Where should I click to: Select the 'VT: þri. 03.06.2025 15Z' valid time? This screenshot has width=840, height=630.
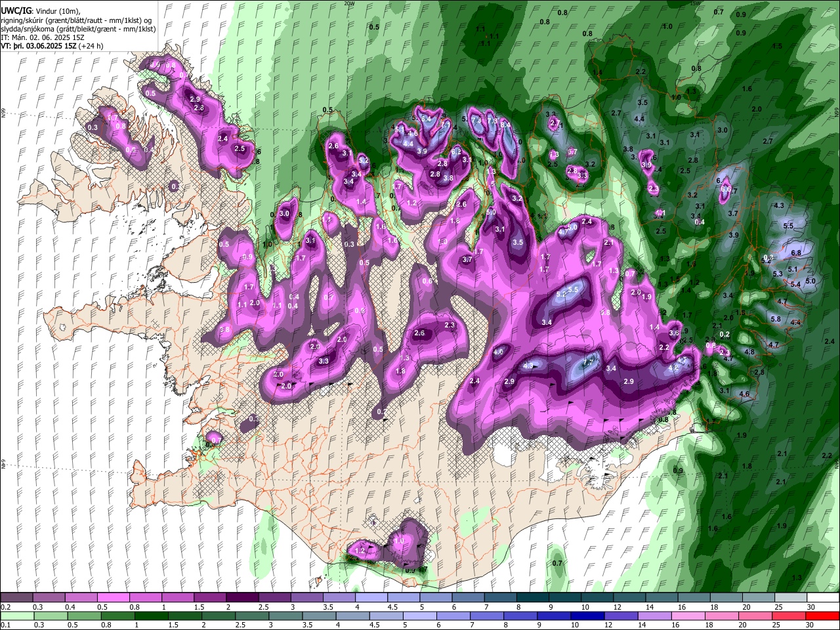(38, 47)
